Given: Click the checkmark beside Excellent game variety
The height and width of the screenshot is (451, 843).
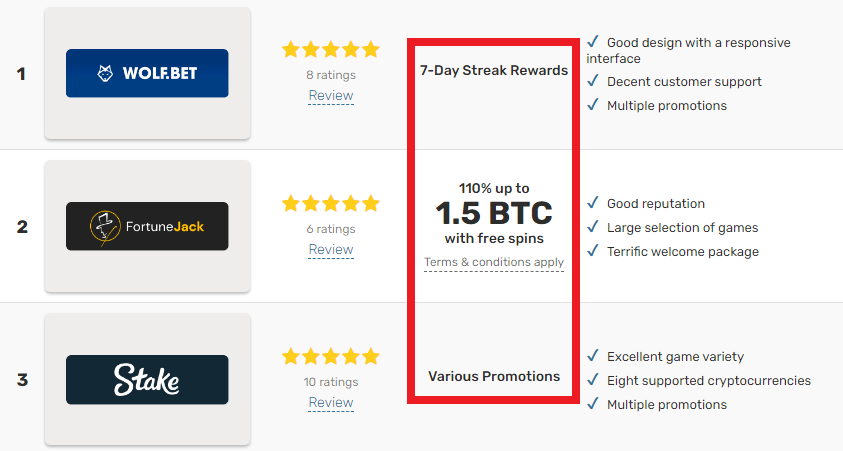Looking at the screenshot, I should click(592, 356).
